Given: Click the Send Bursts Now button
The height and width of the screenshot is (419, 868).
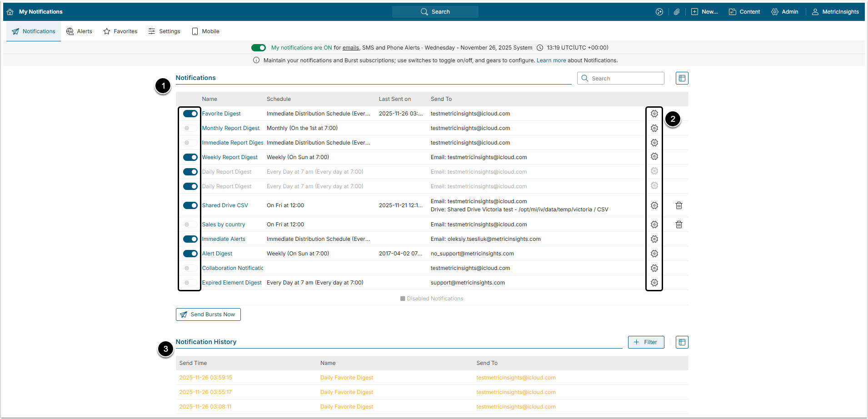Looking at the screenshot, I should click(x=208, y=314).
